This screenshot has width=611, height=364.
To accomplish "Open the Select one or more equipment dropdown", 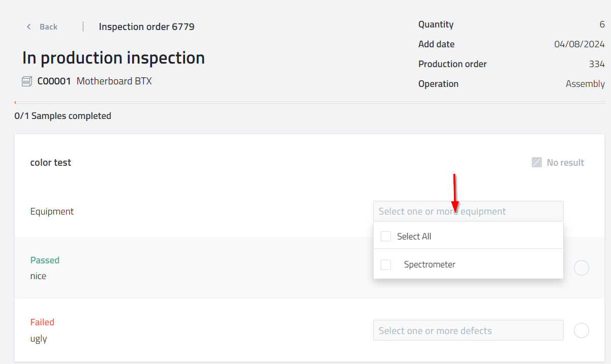I will click(468, 211).
